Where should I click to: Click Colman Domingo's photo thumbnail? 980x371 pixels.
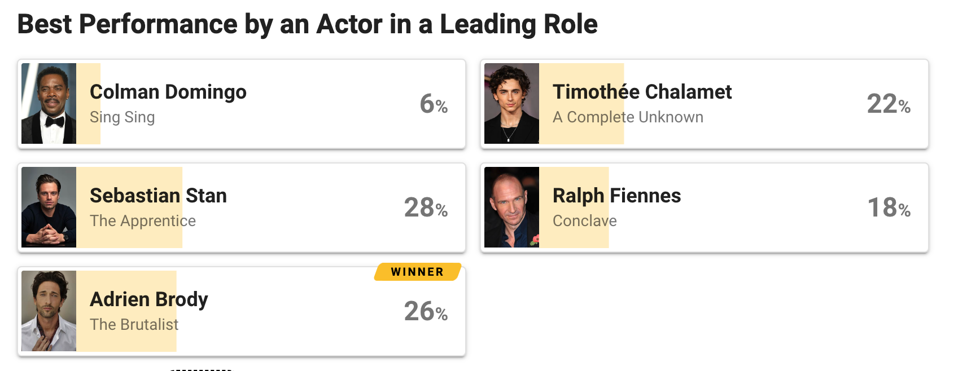click(49, 103)
